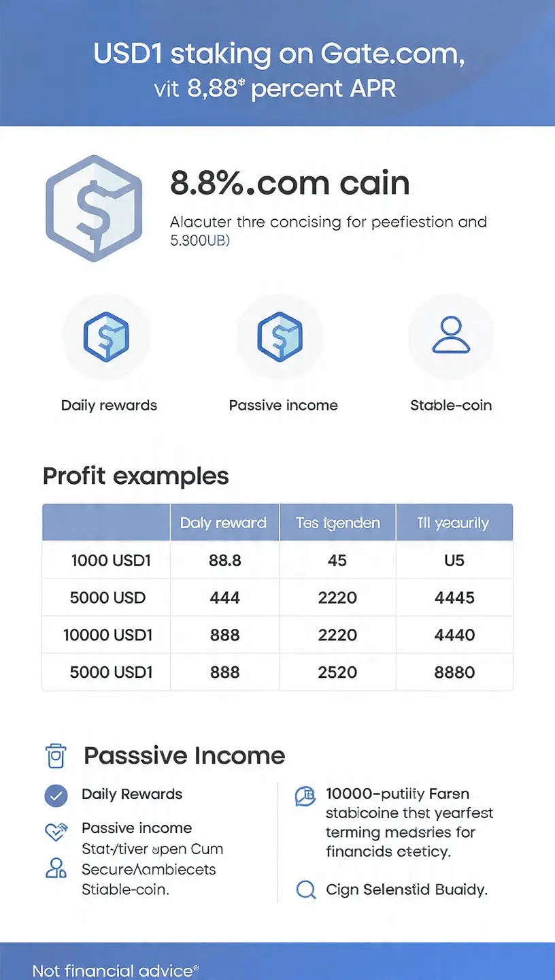Click the Not financial advice footer text
Viewport: 555px width, 980px height.
coord(116,970)
